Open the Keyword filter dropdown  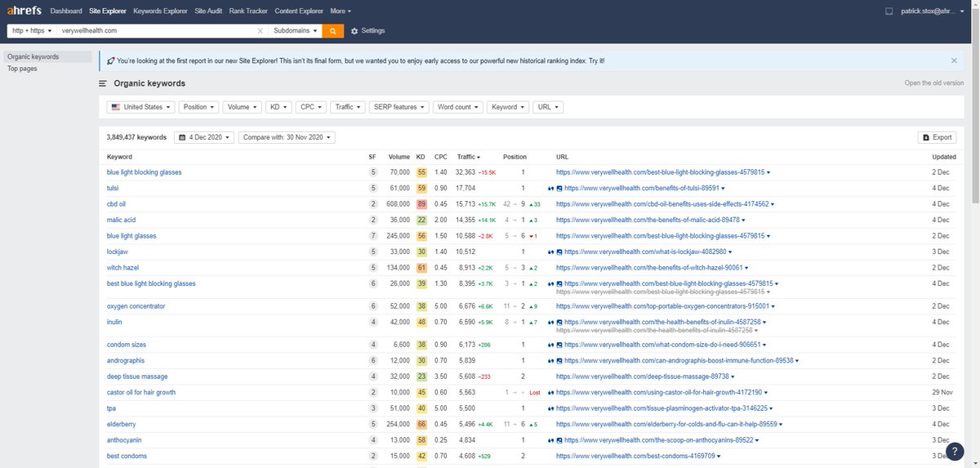[x=507, y=107]
